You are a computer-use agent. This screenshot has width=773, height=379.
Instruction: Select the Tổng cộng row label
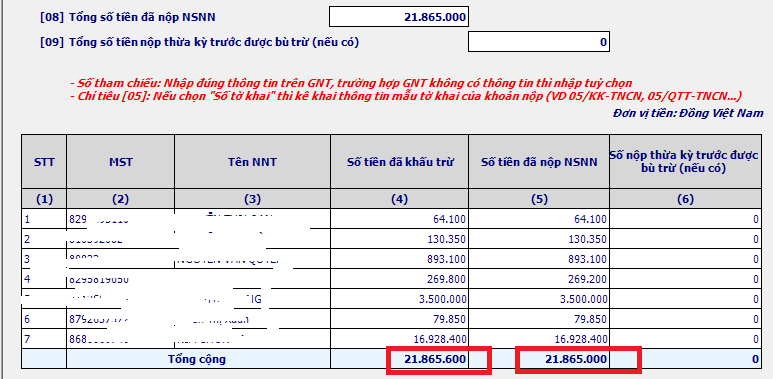click(x=197, y=359)
